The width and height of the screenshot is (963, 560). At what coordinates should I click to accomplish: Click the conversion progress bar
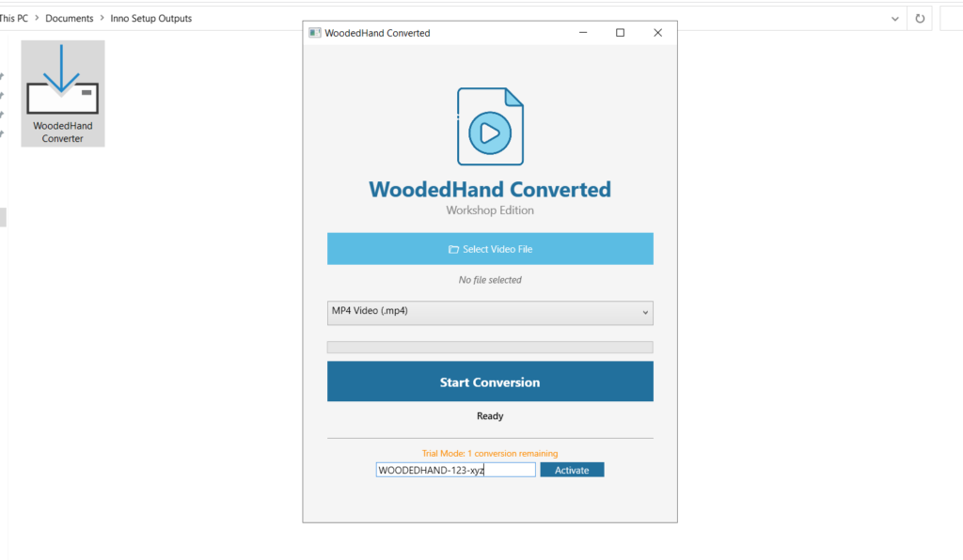(490, 348)
